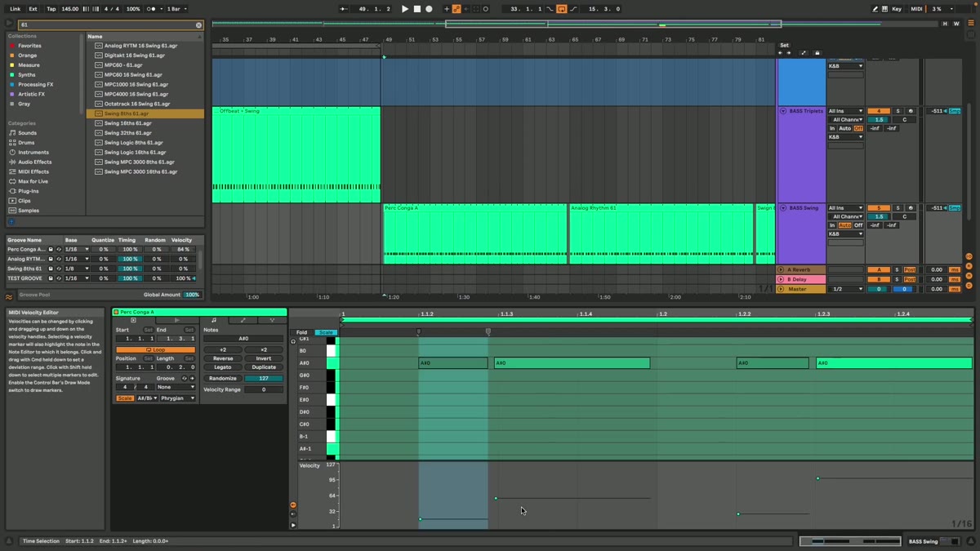Select Favorites in Collections

tap(29, 46)
